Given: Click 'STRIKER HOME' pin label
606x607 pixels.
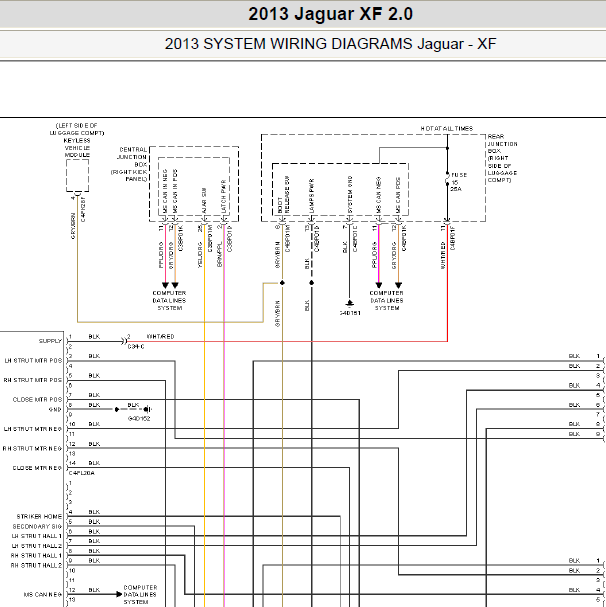Looking at the screenshot, I should [x=39, y=516].
